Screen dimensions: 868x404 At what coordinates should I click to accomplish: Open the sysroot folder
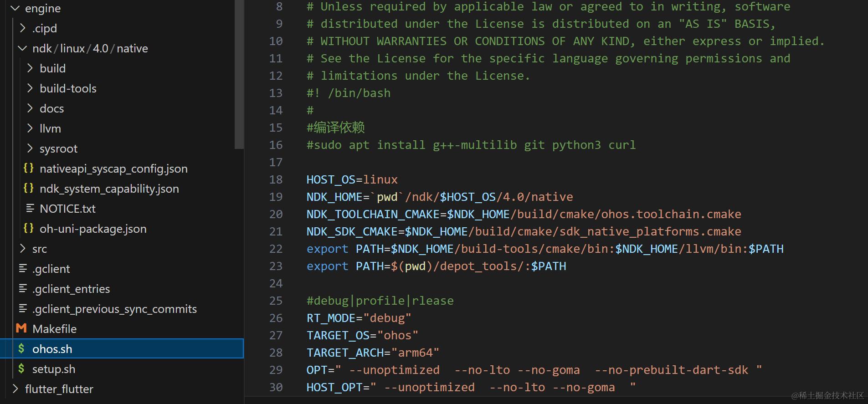pos(58,148)
